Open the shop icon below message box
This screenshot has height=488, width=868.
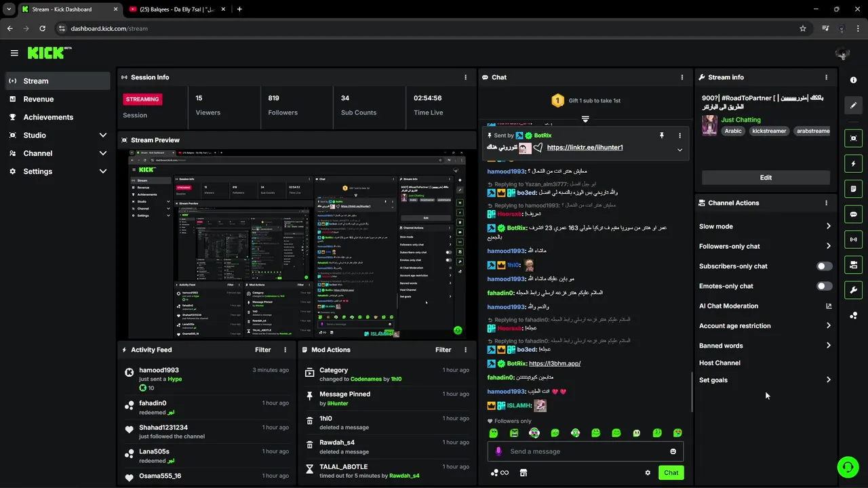tap(523, 472)
